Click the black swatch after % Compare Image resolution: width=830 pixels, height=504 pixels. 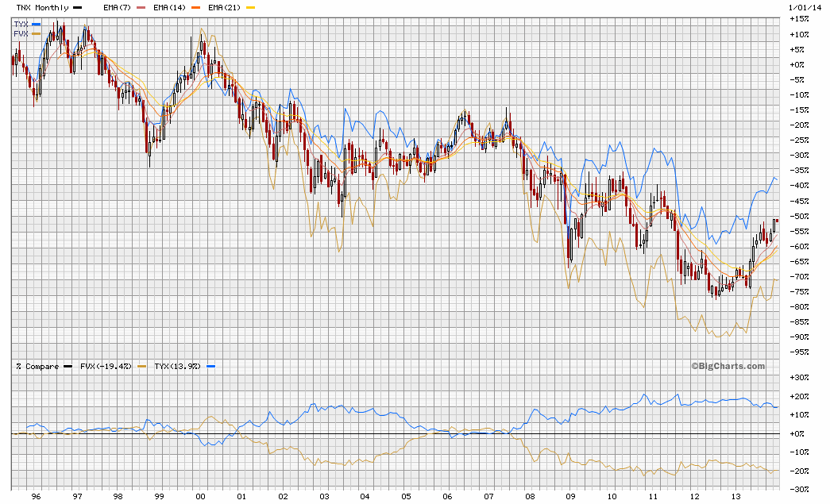[68, 366]
